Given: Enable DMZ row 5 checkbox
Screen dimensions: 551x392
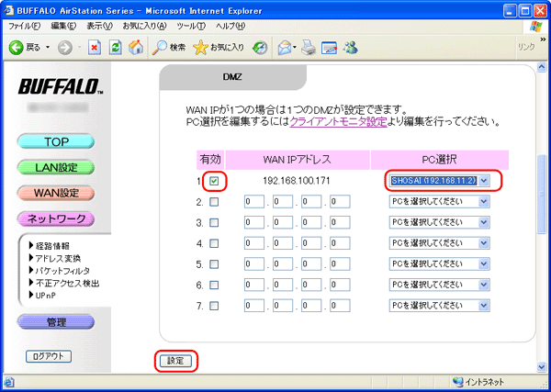Looking at the screenshot, I should point(214,264).
